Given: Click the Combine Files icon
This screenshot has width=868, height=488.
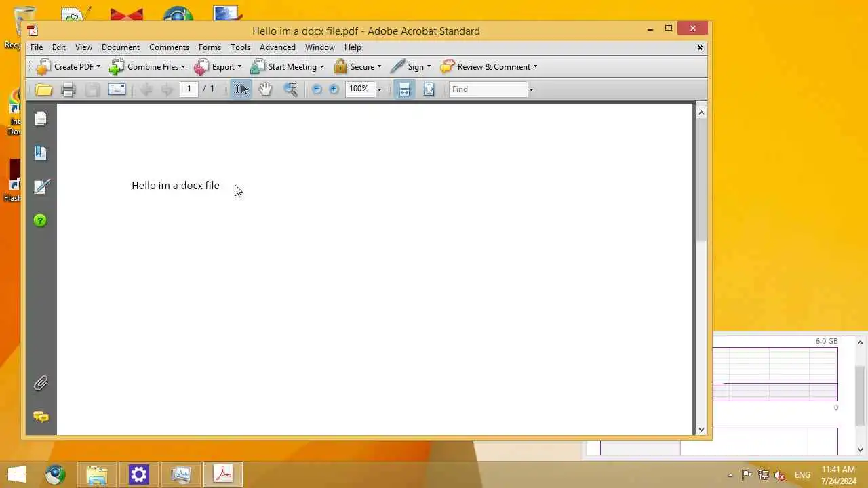Looking at the screenshot, I should tap(117, 66).
